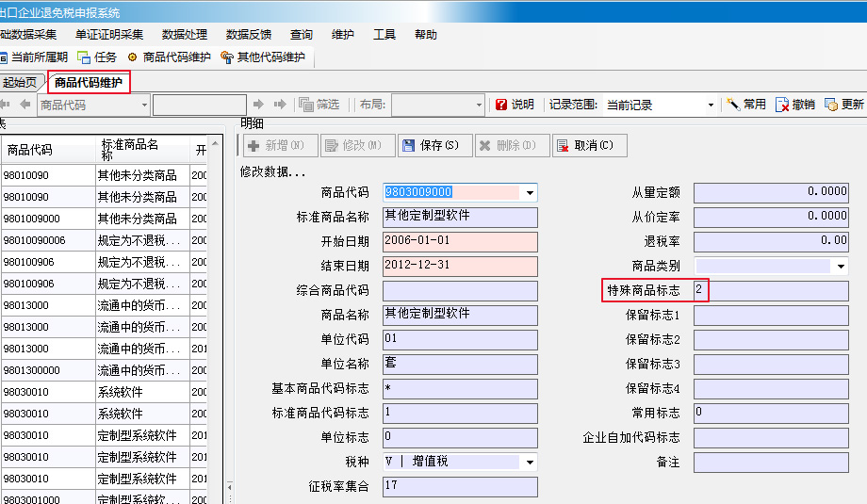The image size is (867, 504).
Task: Click the 商品代码 column header
Action: click(49, 150)
